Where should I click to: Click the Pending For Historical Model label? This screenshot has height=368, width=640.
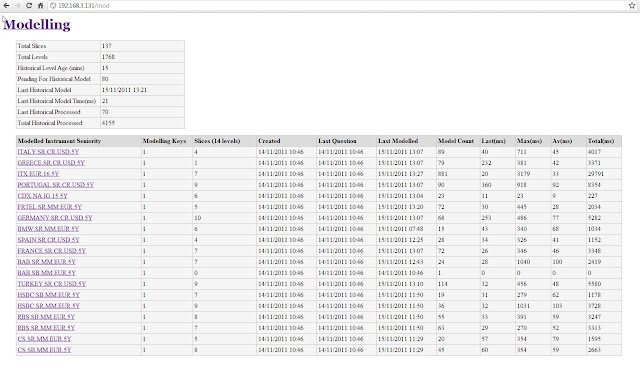click(x=54, y=79)
